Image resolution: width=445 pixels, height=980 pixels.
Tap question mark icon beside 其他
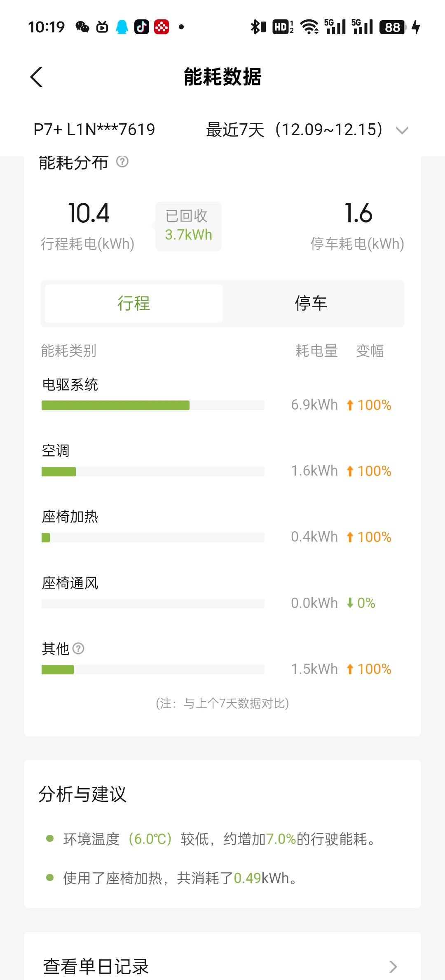point(78,648)
